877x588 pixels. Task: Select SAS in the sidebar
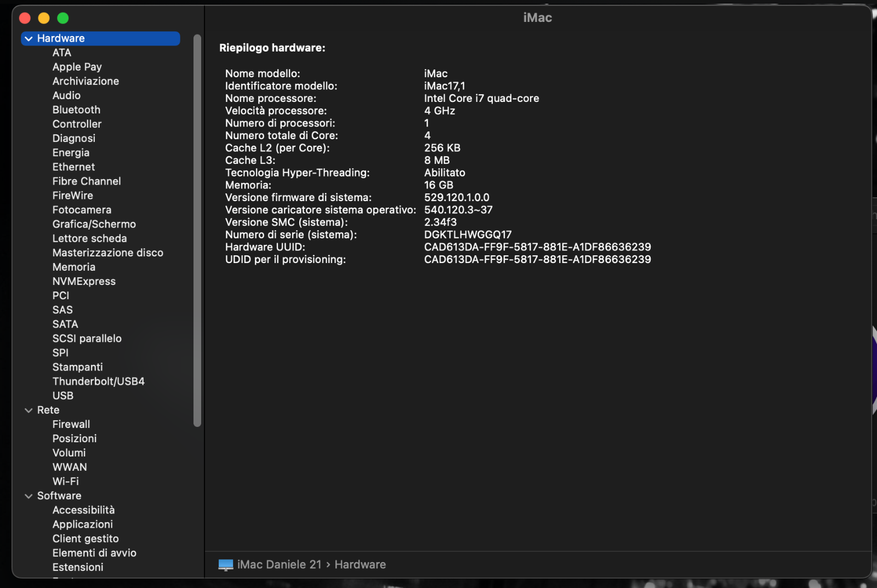[x=62, y=310]
